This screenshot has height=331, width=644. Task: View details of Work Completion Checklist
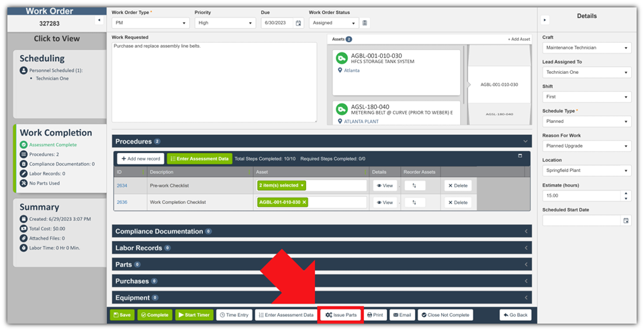384,202
